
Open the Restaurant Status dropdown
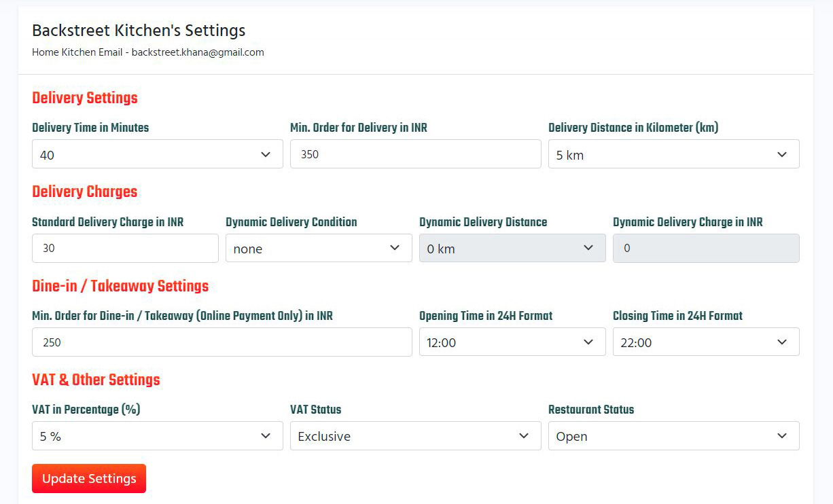click(x=673, y=436)
